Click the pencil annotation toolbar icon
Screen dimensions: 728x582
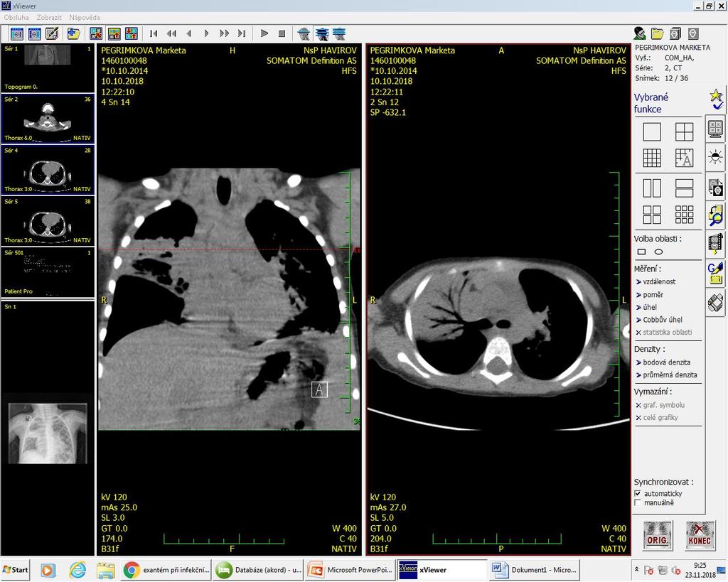[51, 34]
